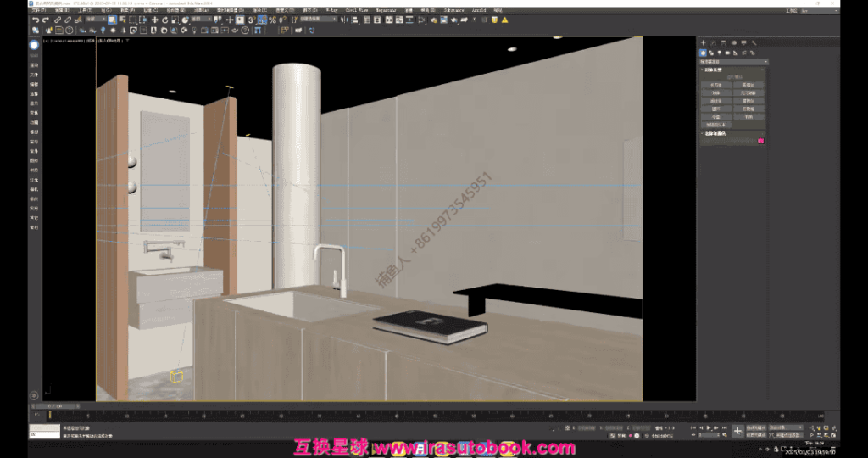The width and height of the screenshot is (868, 458).
Task: Open the Modify tab in command panel
Action: tap(713, 42)
